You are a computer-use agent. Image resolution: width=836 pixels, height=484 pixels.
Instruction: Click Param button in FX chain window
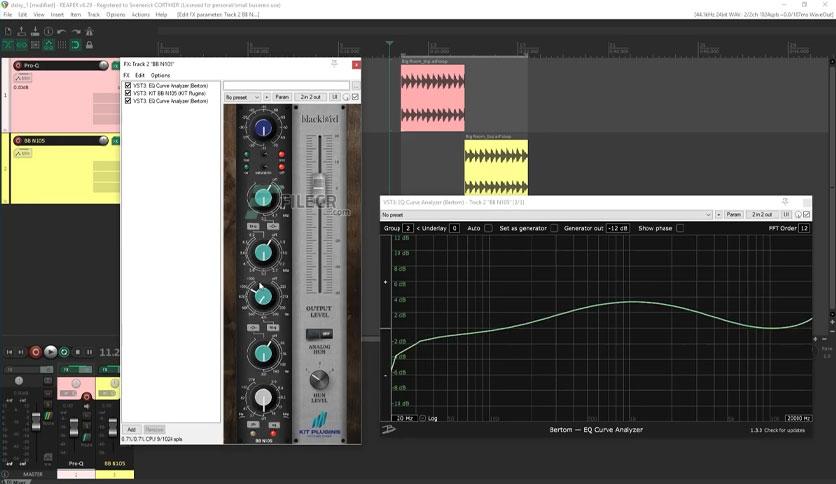pos(282,97)
